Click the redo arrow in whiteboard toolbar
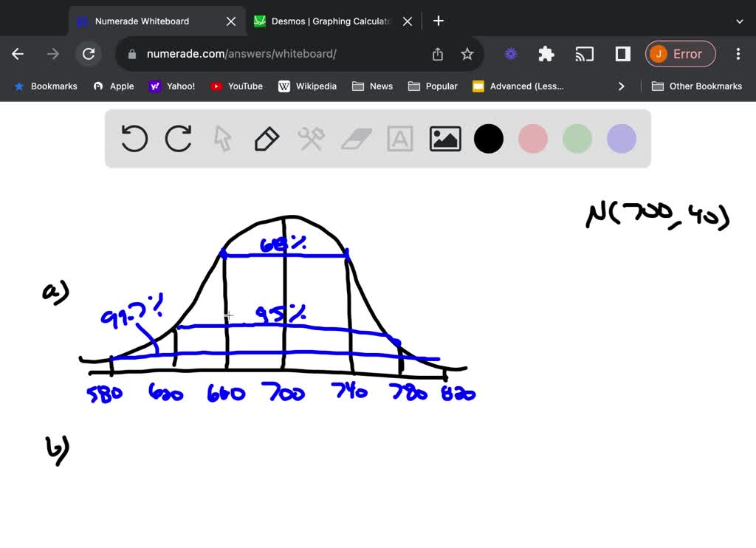 179,139
